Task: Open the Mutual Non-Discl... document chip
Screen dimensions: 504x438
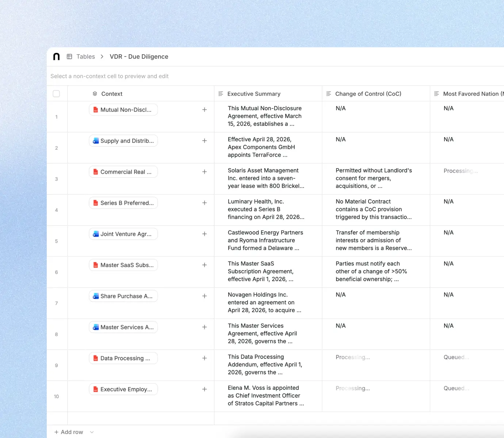Action: coord(123,110)
